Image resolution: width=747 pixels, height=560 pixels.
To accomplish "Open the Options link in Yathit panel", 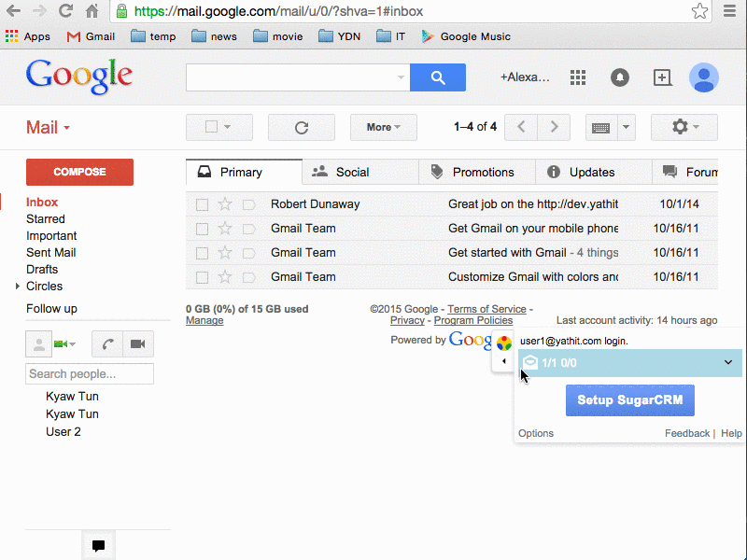I will [536, 433].
